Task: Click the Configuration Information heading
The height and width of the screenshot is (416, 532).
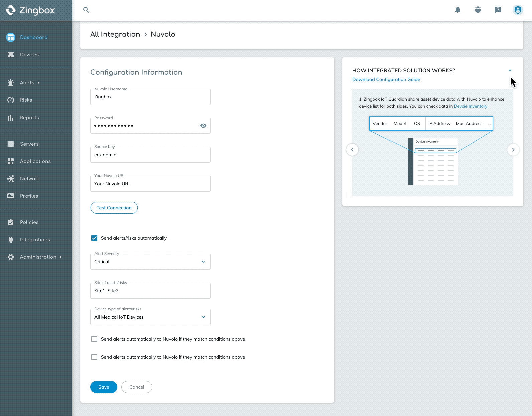Action: (136, 72)
